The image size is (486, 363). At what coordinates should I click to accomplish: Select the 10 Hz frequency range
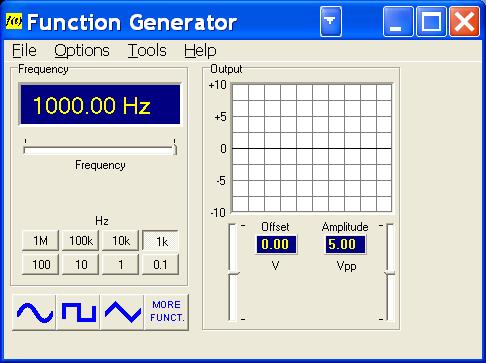point(80,265)
